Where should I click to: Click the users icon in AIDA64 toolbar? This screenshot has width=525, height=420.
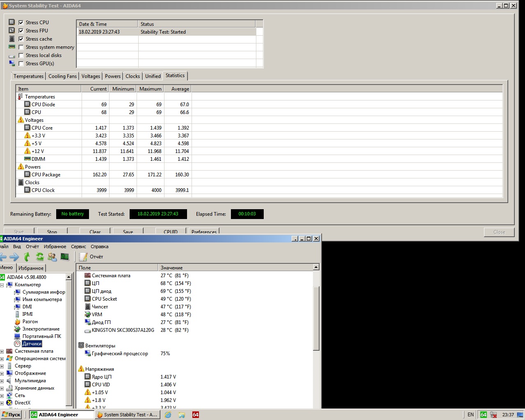point(52,257)
